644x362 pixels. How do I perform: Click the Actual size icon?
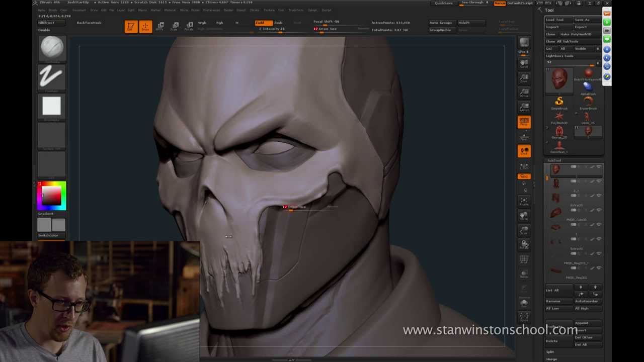(x=524, y=92)
